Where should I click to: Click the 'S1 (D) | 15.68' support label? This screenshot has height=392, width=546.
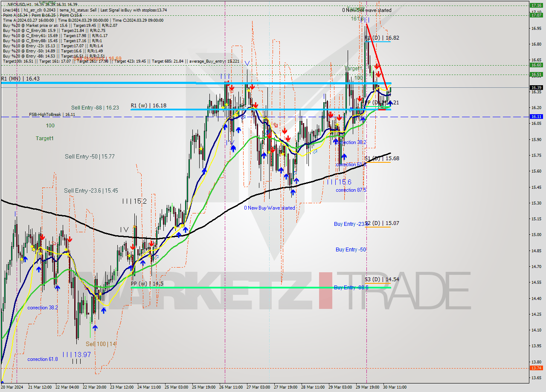[x=382, y=158]
